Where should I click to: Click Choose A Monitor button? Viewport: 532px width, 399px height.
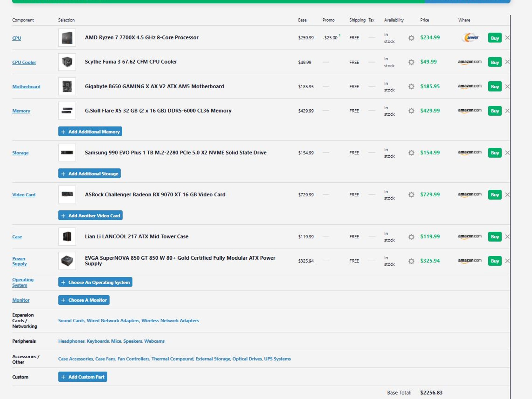pyautogui.click(x=84, y=300)
